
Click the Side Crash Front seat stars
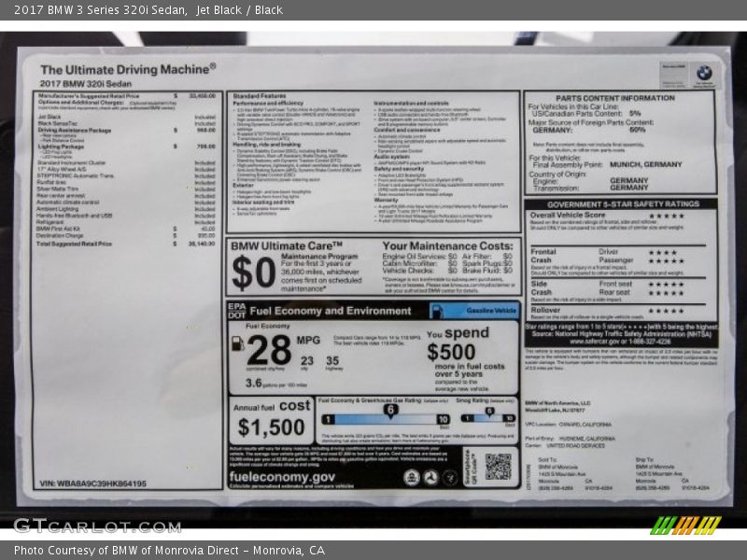click(x=667, y=285)
